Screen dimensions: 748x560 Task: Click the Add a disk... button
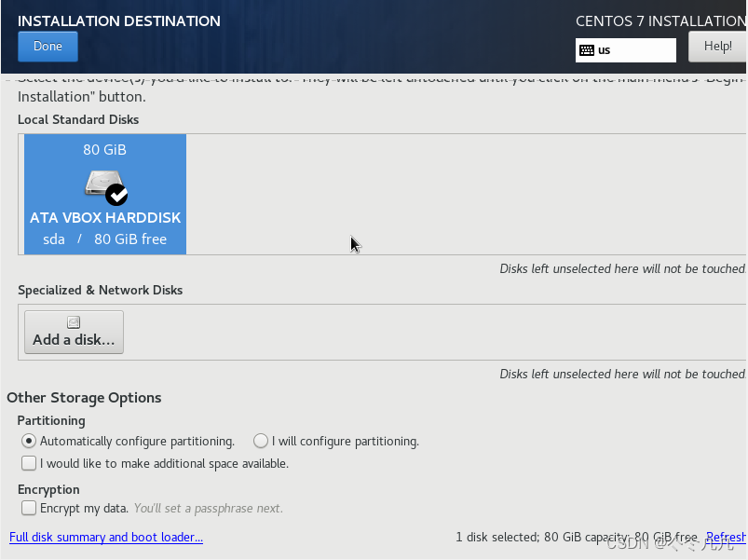coord(74,332)
